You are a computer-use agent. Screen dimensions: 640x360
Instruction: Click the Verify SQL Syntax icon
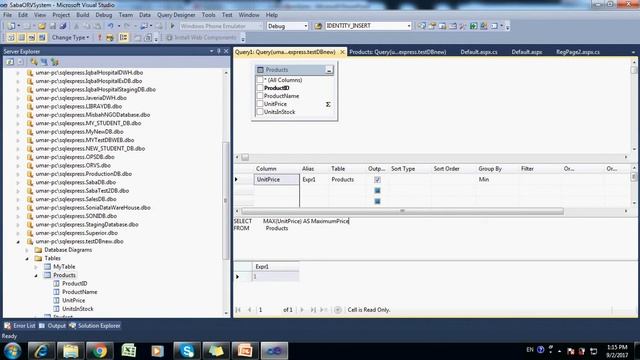click(x=109, y=38)
